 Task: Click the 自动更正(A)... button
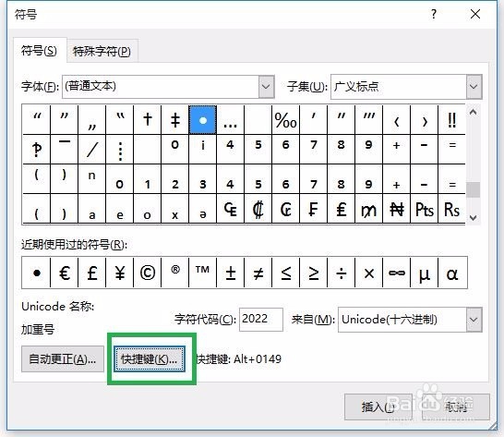tap(63, 358)
